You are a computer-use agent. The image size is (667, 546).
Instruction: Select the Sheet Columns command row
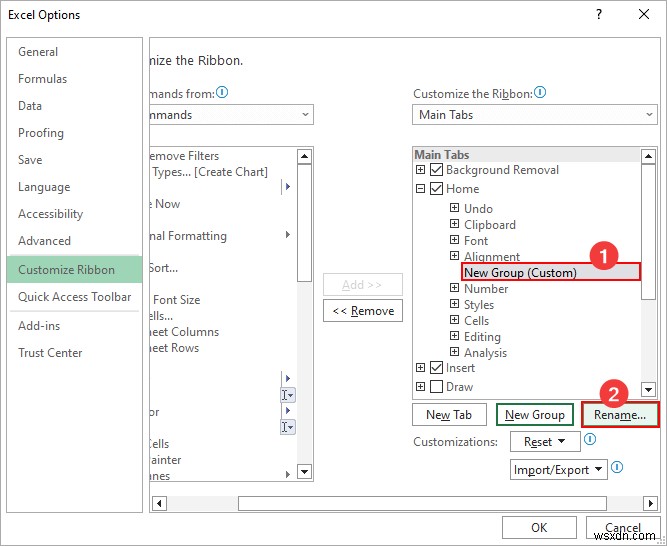pos(223,332)
